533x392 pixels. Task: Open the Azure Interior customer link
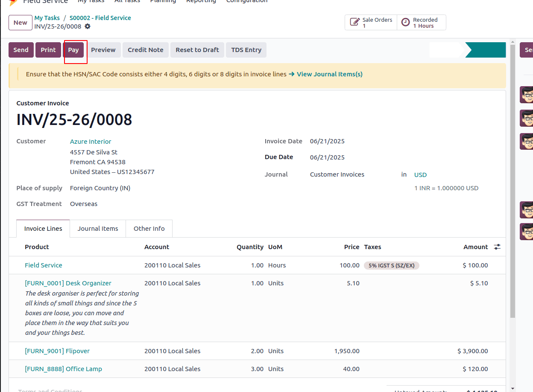pyautogui.click(x=91, y=142)
